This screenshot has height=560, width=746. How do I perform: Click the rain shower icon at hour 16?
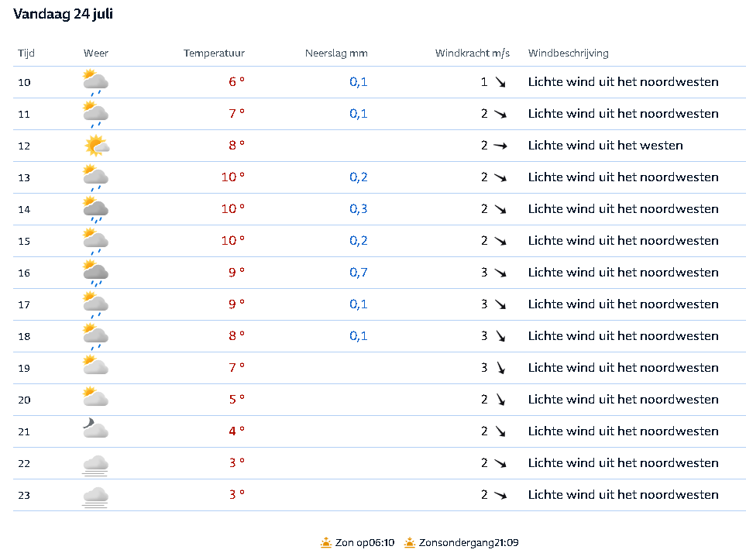95,273
